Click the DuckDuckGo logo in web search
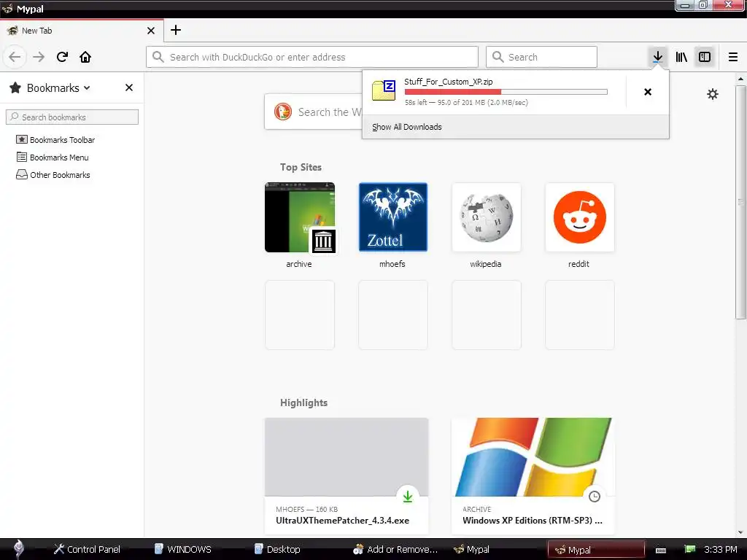The width and height of the screenshot is (747, 560). pyautogui.click(x=283, y=112)
